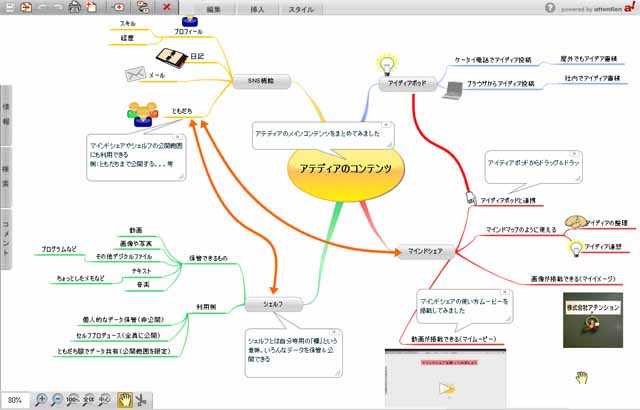Image resolution: width=640 pixels, height=410 pixels.
Task: Click the small bulb icon beside アイディア連想
Action: (576, 248)
